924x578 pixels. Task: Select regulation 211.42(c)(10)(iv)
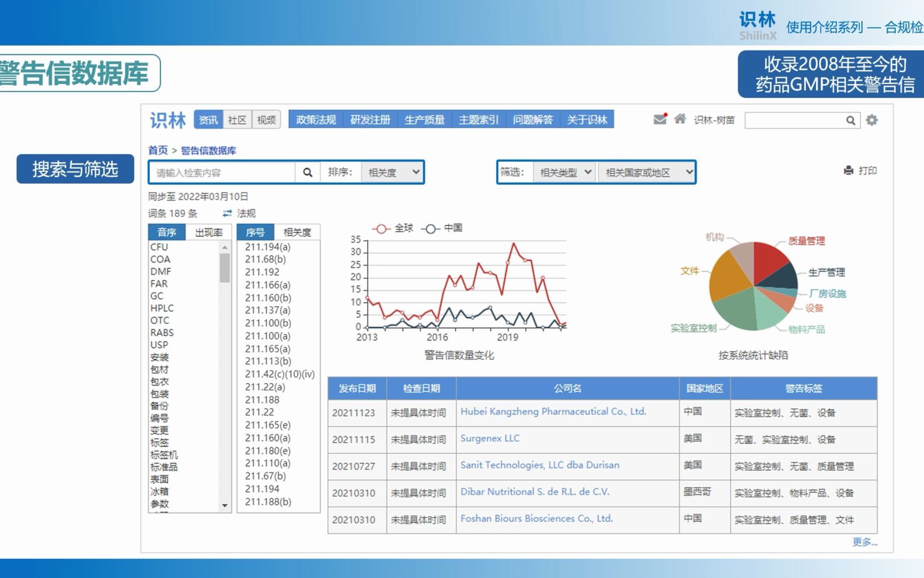[280, 374]
